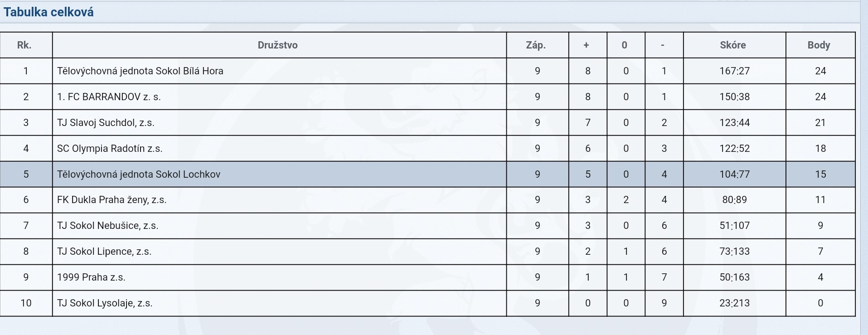Select the 1. FC BARRANDOV z. s. row
This screenshot has height=335, width=868.
(427, 97)
